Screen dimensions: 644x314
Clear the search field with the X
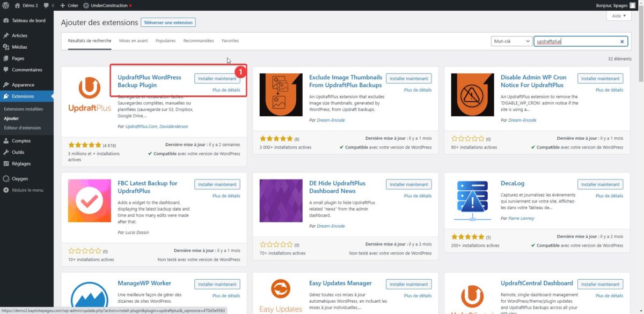tap(623, 41)
